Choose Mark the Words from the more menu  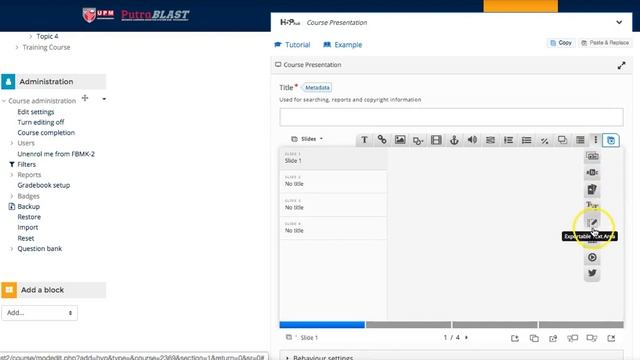coord(592,173)
